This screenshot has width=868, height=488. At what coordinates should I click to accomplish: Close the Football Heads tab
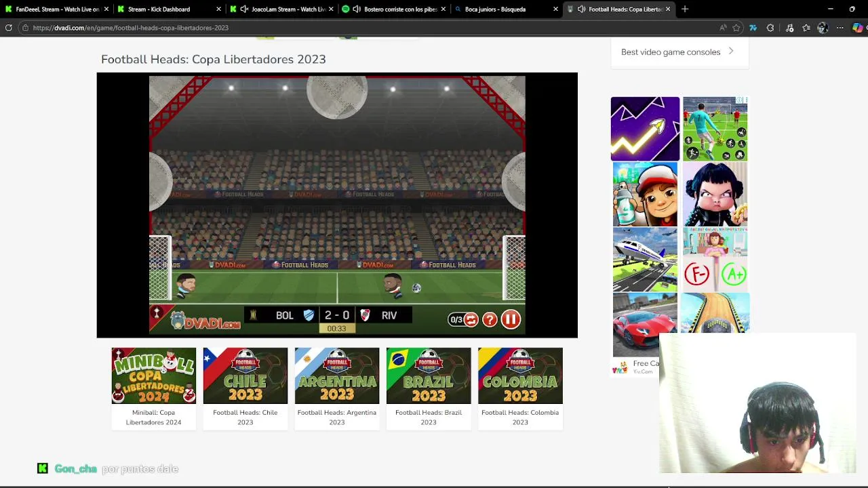(668, 9)
